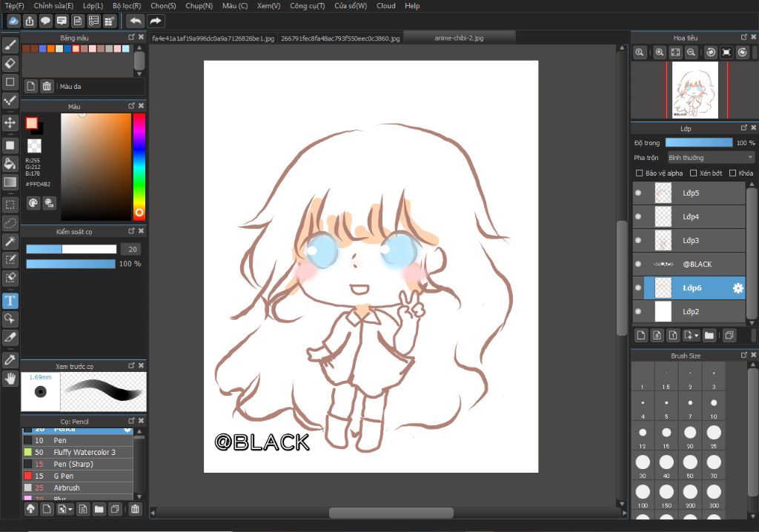The width and height of the screenshot is (759, 532).
Task: Open the Pha trộn blend mode dropdown
Action: coord(710,157)
